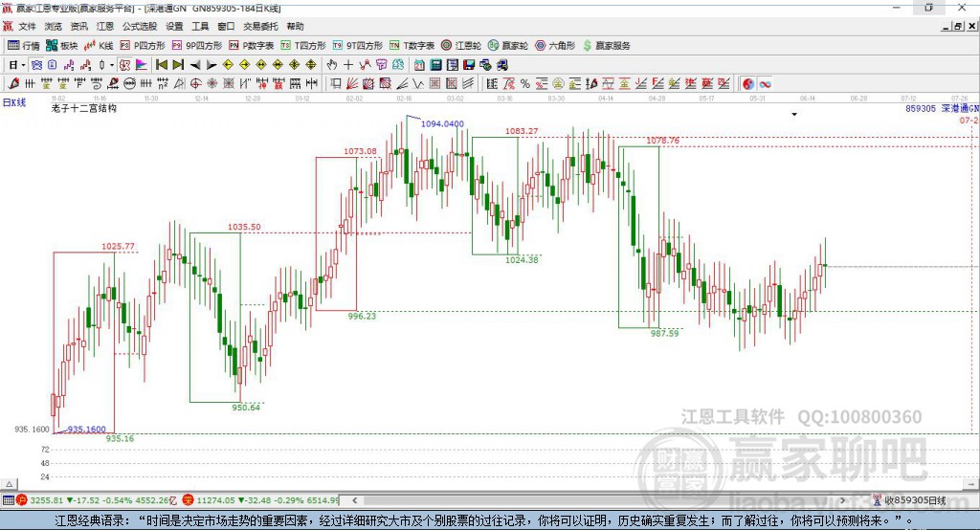Click the 950.64 low price label

point(246,408)
